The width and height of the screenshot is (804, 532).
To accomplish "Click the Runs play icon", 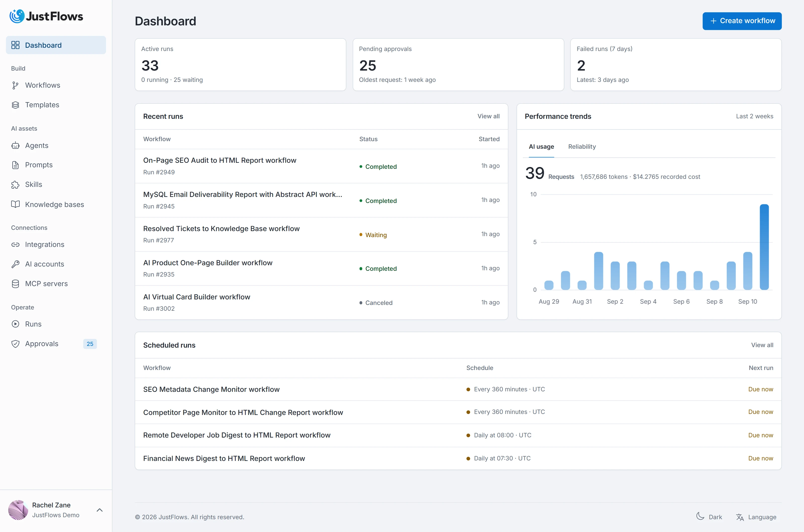I will (15, 324).
